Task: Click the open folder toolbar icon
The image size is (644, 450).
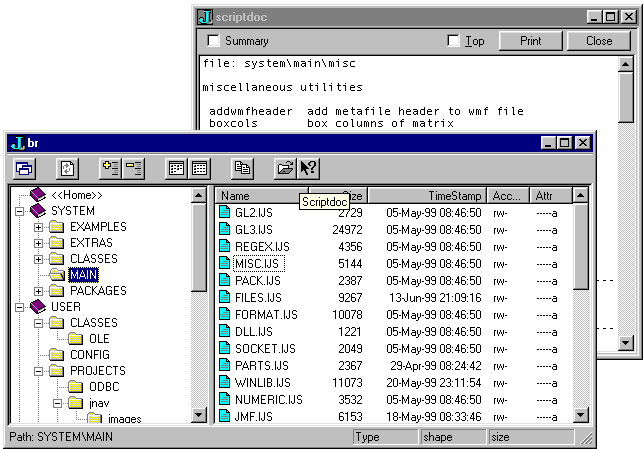Action: 286,169
